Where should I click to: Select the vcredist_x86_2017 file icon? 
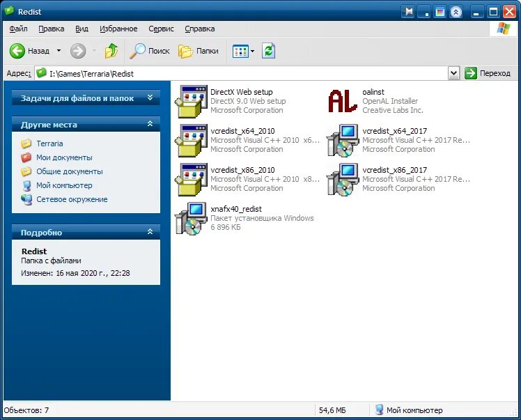(x=343, y=180)
